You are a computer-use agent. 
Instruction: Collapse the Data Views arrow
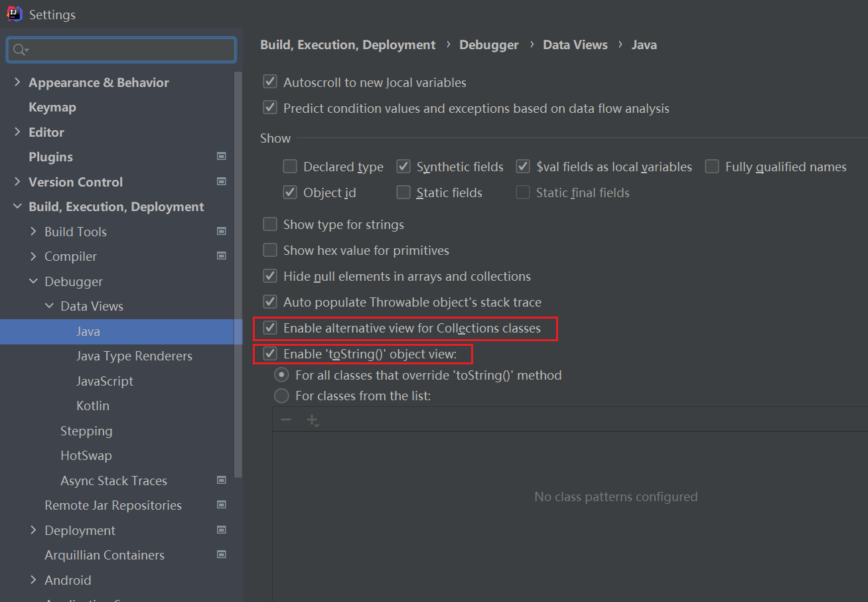49,306
